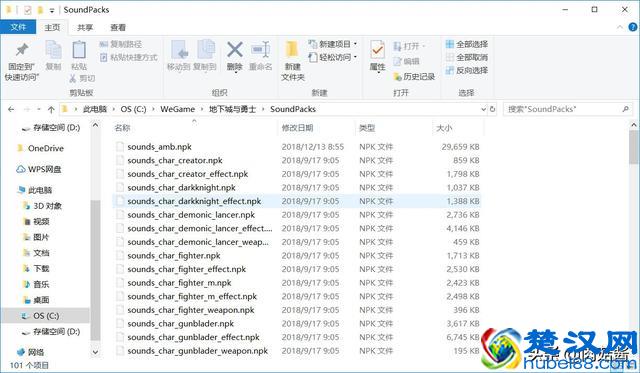This screenshot has height=373, width=640.
Task: Select Network in navigation pane
Action: [30, 352]
